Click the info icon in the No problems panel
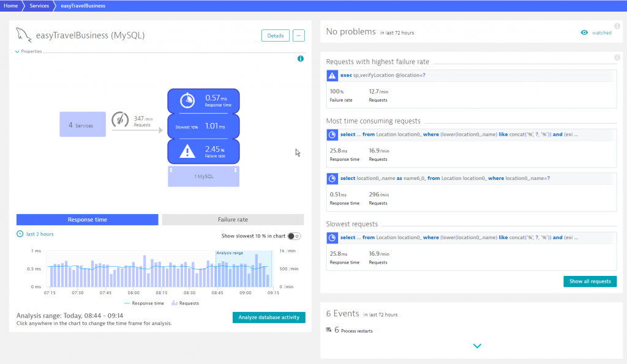The width and height of the screenshot is (627, 364). pos(617,26)
